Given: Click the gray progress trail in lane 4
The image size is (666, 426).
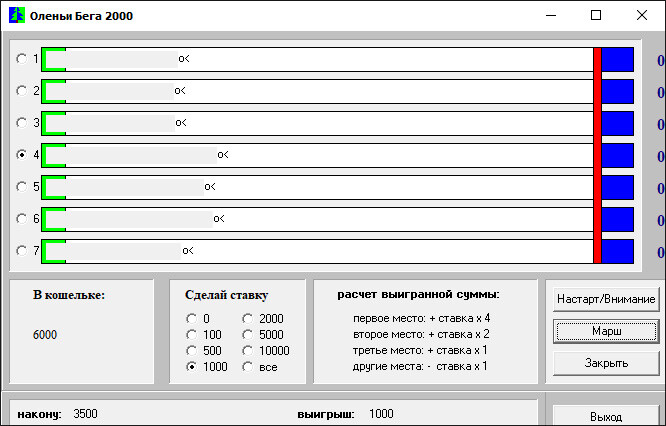Looking at the screenshot, I should point(141,155).
